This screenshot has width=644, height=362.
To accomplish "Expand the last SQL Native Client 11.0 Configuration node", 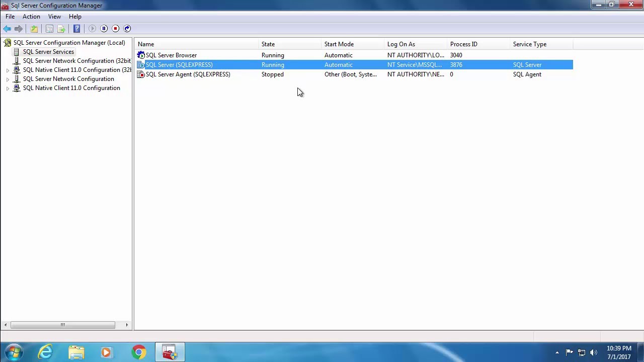I will coord(8,88).
